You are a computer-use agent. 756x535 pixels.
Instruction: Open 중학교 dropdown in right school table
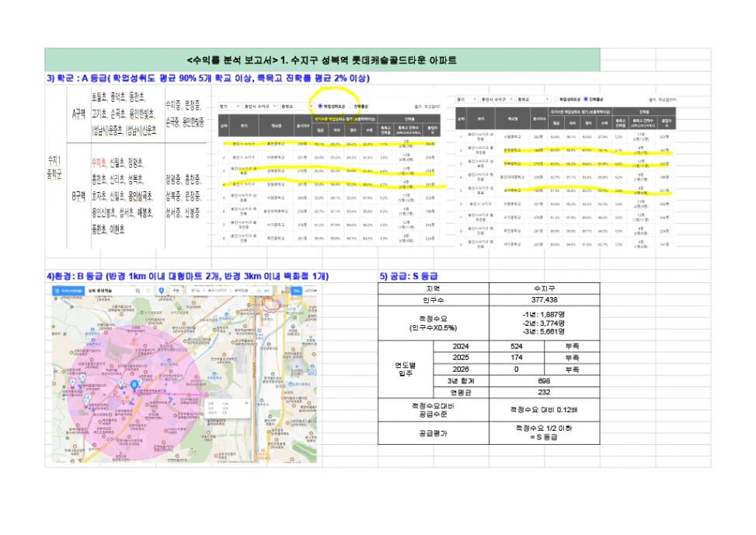point(533,100)
